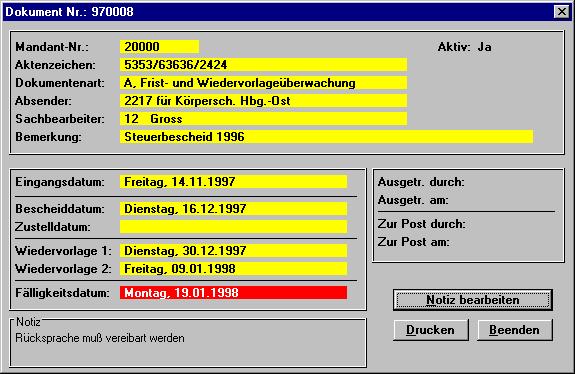Select the Wiedervorlage 2 date 09.01.1998
575x374 pixels.
click(x=233, y=268)
